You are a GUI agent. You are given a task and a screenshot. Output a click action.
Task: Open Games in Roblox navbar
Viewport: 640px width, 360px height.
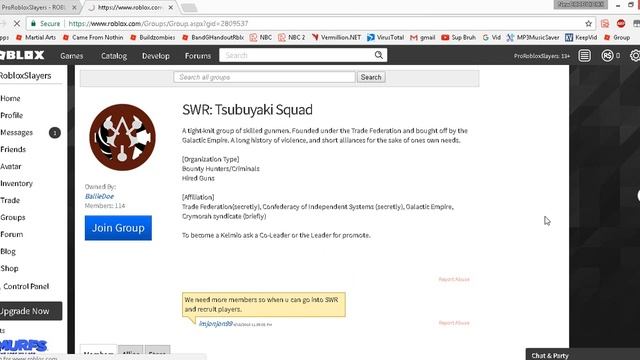coord(71,56)
